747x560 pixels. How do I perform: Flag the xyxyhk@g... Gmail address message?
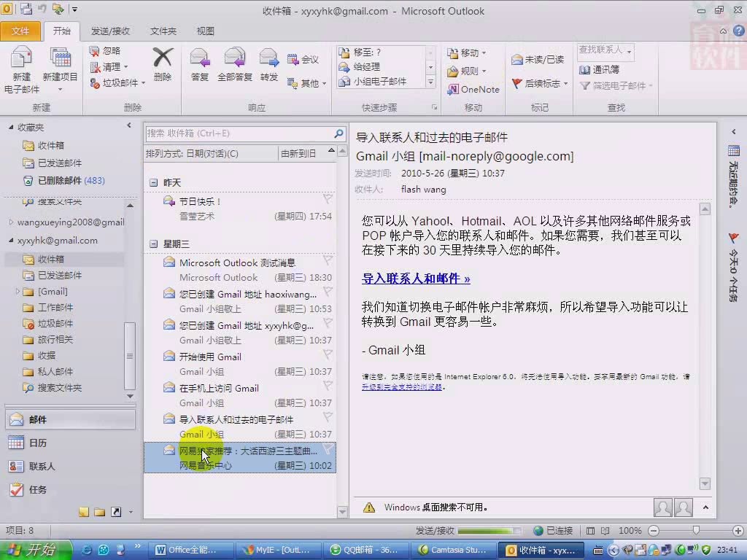click(328, 323)
